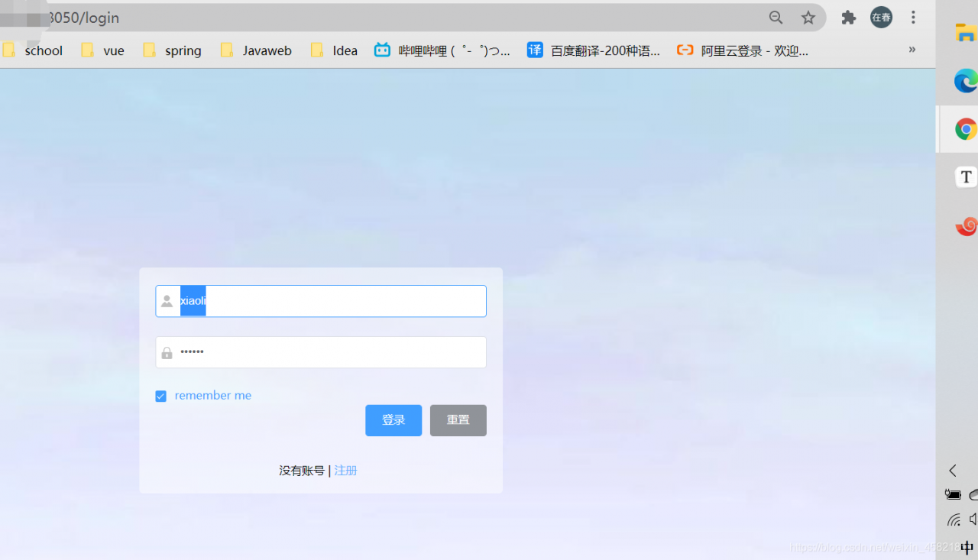This screenshot has height=560, width=978.
Task: Open the Chrome extensions puzzle icon
Action: [848, 17]
